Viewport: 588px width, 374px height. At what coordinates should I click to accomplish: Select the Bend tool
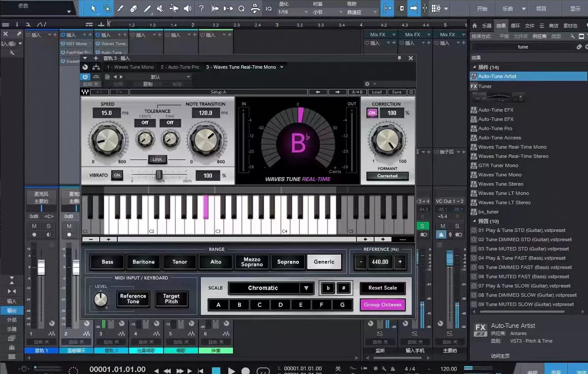pyautogui.click(x=174, y=8)
